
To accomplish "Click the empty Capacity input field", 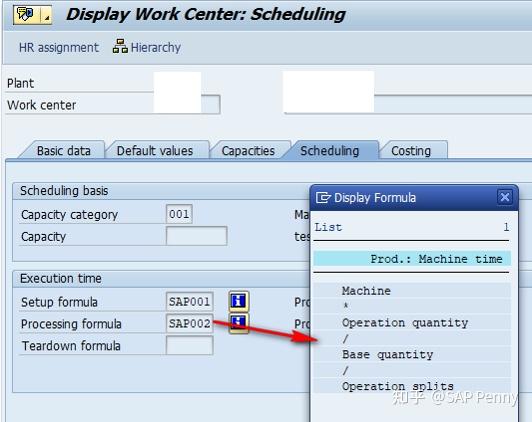I will [x=196, y=236].
